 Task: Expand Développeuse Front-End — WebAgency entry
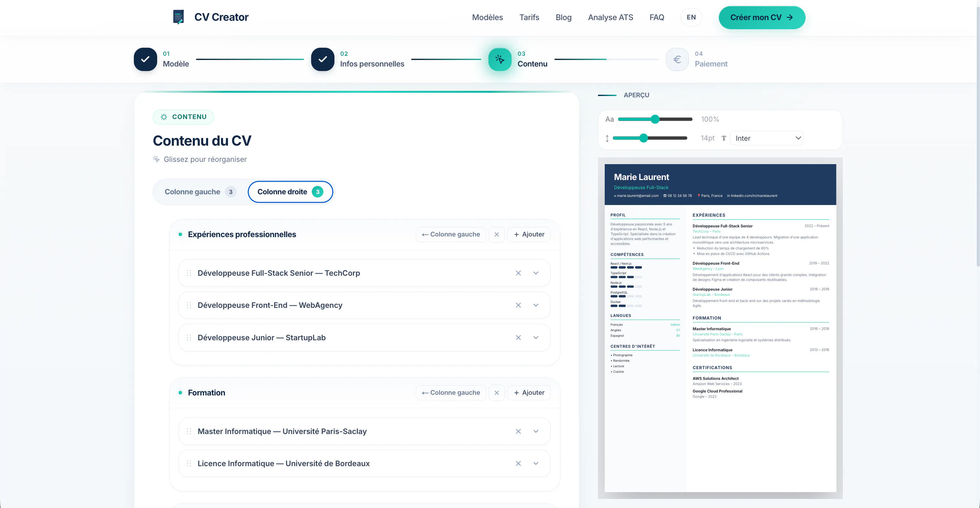pos(536,305)
